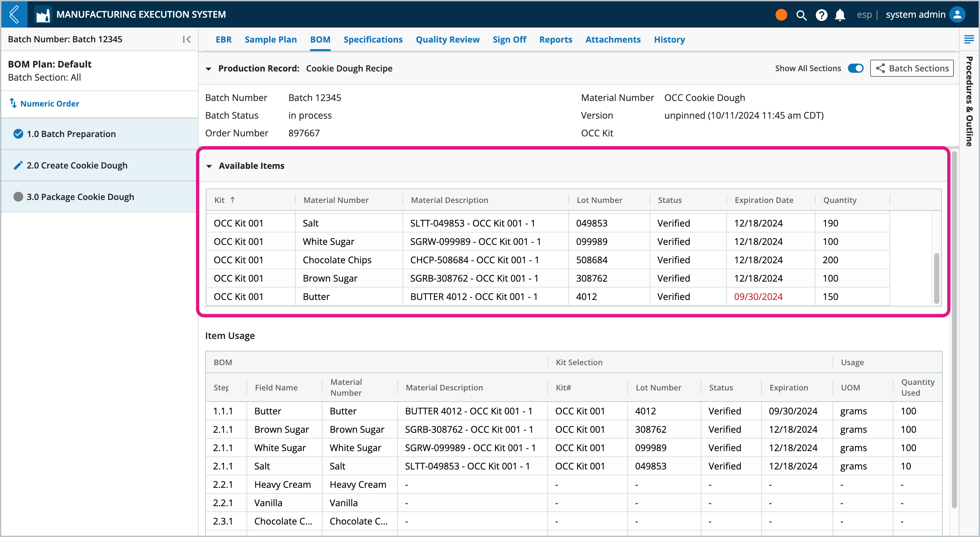Switch to the Sample Plan tab
This screenshot has height=537, width=980.
[x=270, y=39]
